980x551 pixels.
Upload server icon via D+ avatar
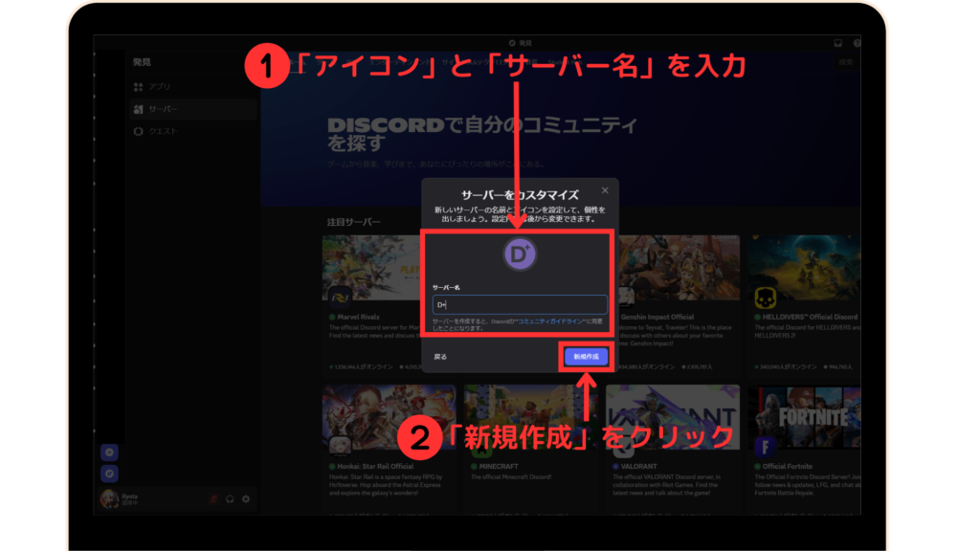(520, 254)
